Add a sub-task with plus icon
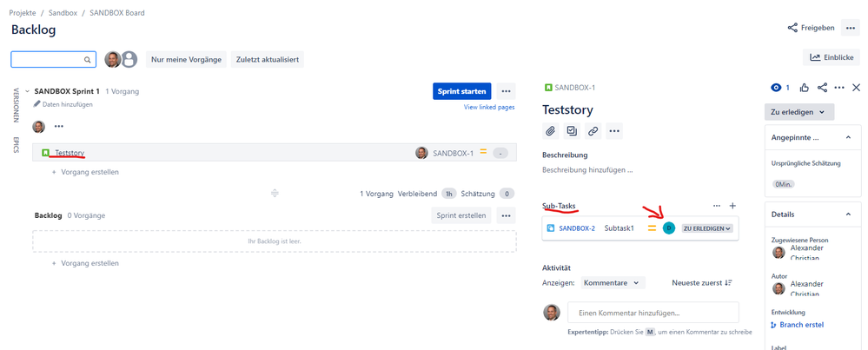This screenshot has height=350, width=868. point(733,206)
